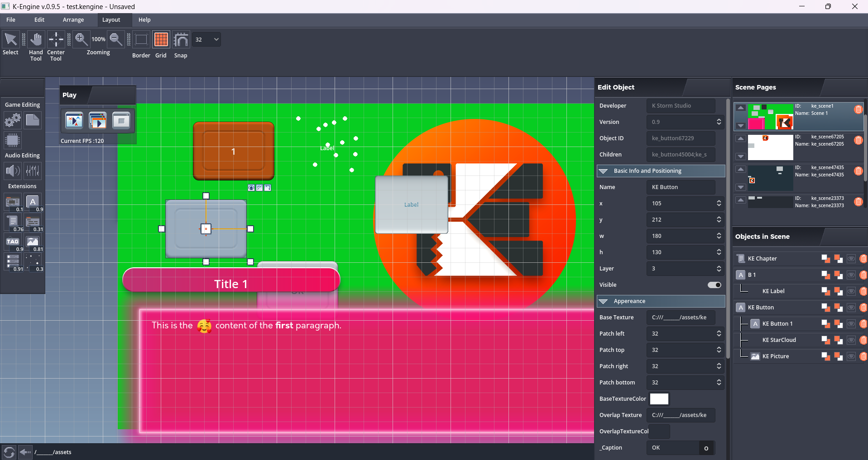Delete the ke_scene67205 page
This screenshot has width=868, height=460.
tap(858, 140)
